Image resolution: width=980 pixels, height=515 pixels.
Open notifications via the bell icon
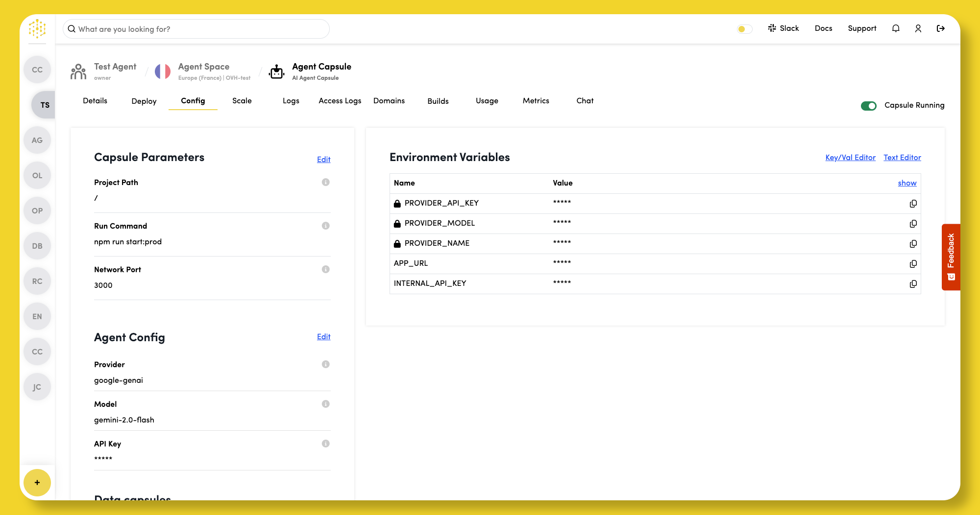896,28
